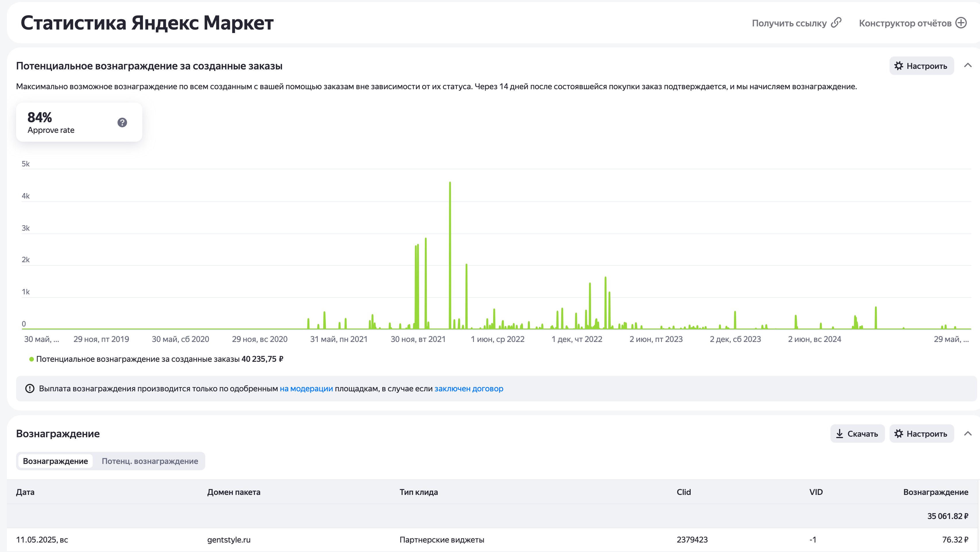Click the Тип клида column header
The image size is (980, 552).
tap(419, 492)
